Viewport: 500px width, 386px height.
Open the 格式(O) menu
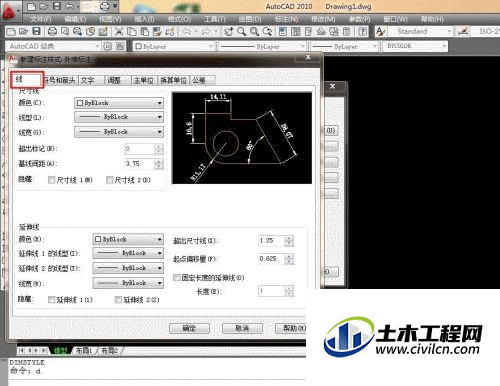(x=179, y=19)
